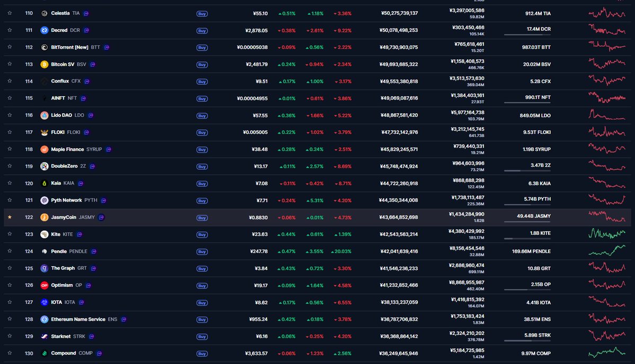Click the Compound logo icon
Screen dimensions: 635x364
pyautogui.click(x=44, y=353)
